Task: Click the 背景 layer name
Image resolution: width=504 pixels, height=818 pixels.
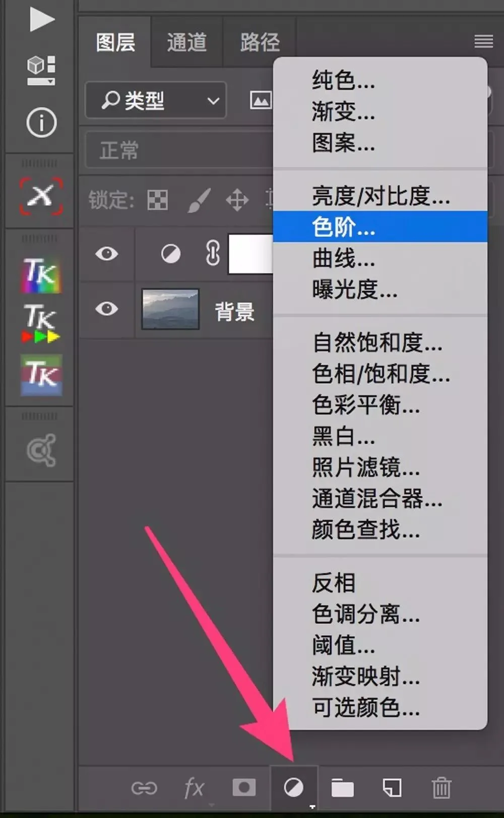Action: pyautogui.click(x=234, y=312)
